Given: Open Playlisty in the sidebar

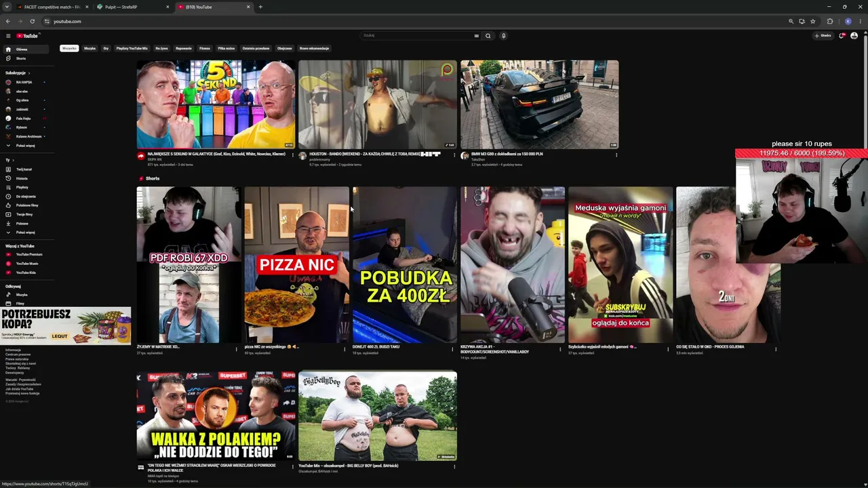Looking at the screenshot, I should point(24,187).
